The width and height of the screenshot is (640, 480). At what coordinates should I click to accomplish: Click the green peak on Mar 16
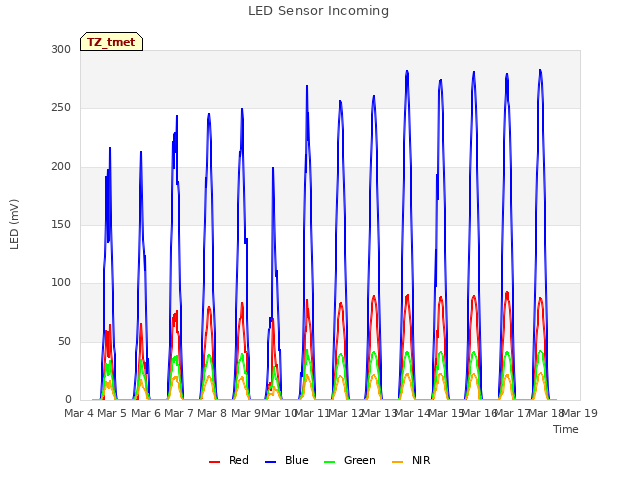474,352
